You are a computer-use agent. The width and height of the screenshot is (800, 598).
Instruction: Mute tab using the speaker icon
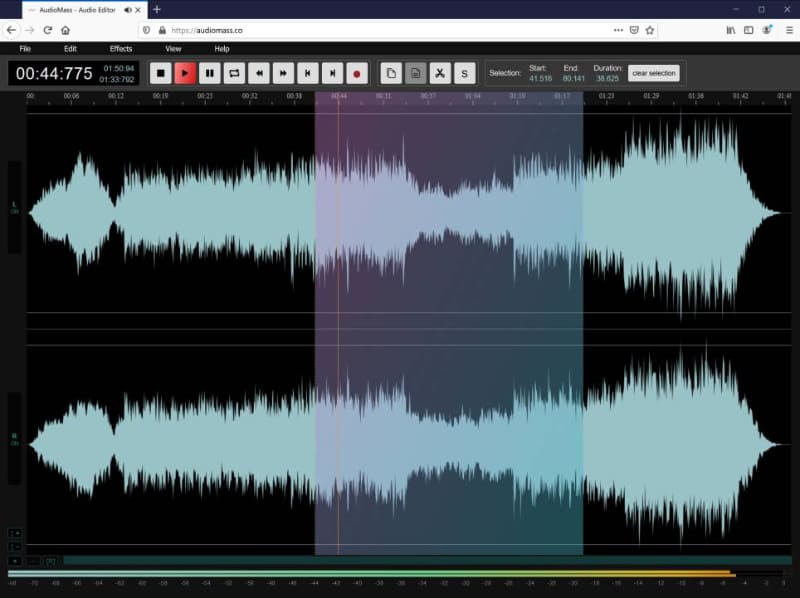[128, 10]
